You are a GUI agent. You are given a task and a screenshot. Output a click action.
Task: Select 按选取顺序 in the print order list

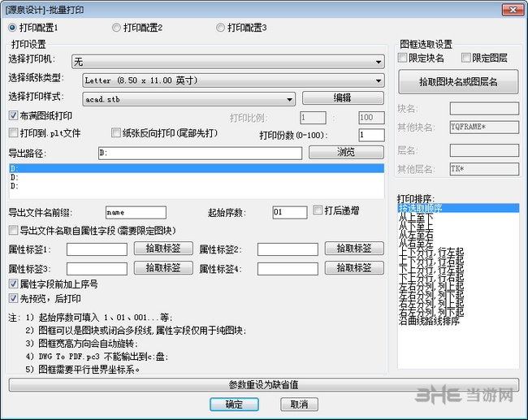[x=458, y=208]
